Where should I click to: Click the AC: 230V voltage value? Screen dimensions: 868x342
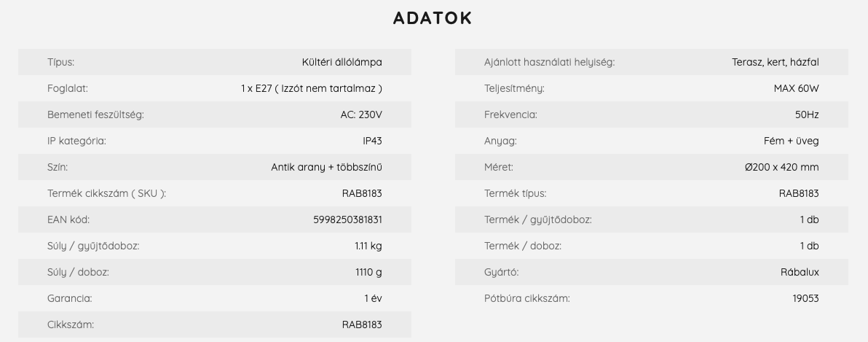tap(361, 114)
